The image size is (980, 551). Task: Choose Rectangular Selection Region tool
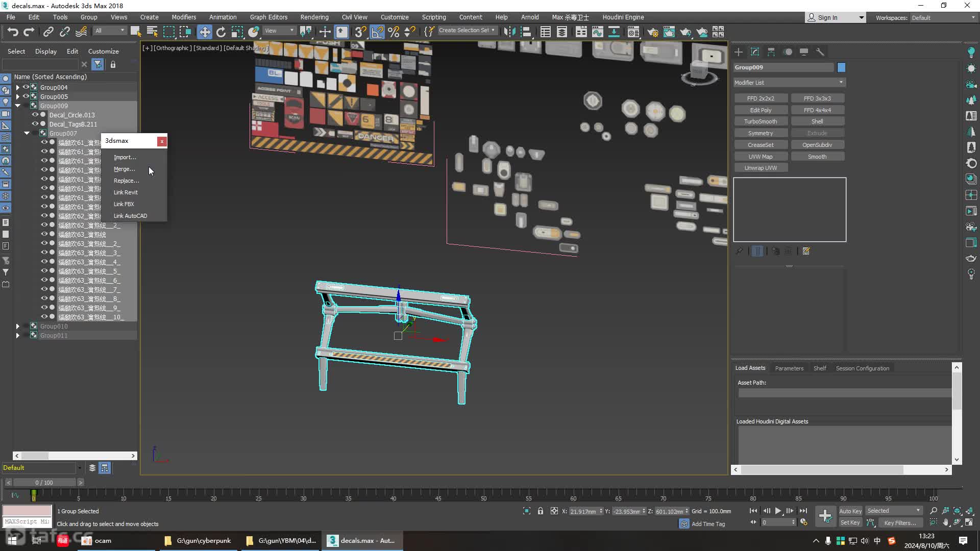pyautogui.click(x=168, y=32)
